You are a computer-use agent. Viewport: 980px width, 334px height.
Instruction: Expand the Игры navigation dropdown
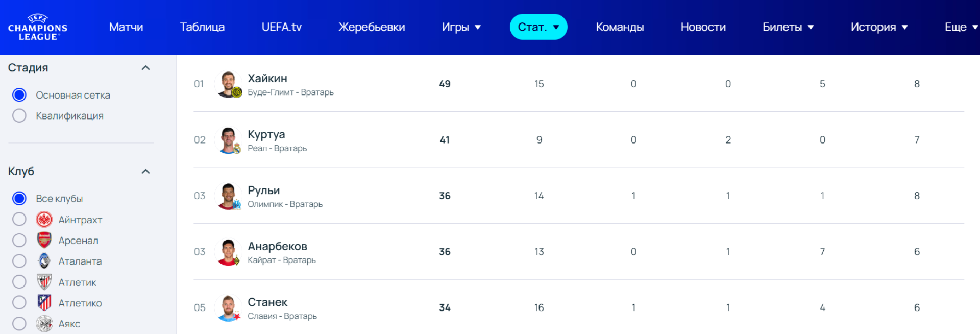point(461,27)
